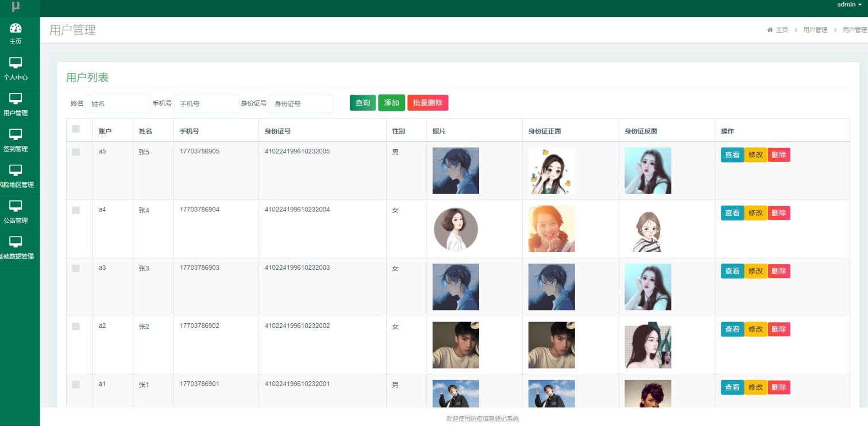
Task: Focus the 手机号 search input field
Action: [206, 104]
